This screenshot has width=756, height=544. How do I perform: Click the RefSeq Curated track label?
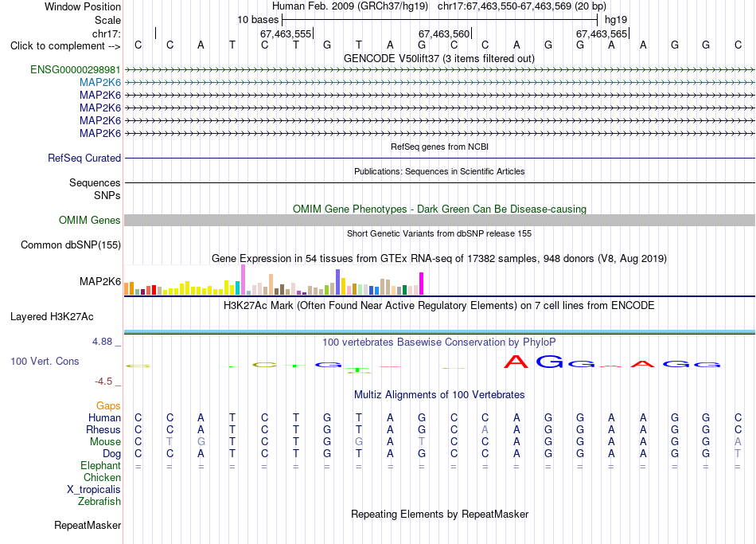click(x=84, y=158)
